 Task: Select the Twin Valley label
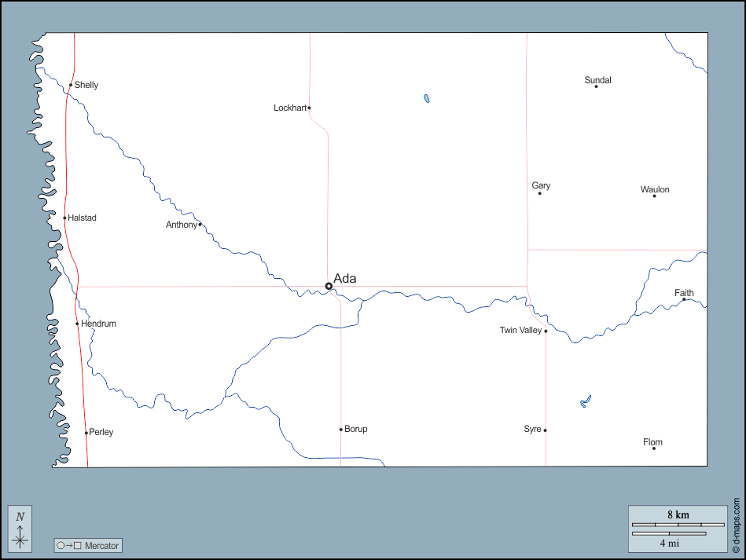tap(520, 331)
